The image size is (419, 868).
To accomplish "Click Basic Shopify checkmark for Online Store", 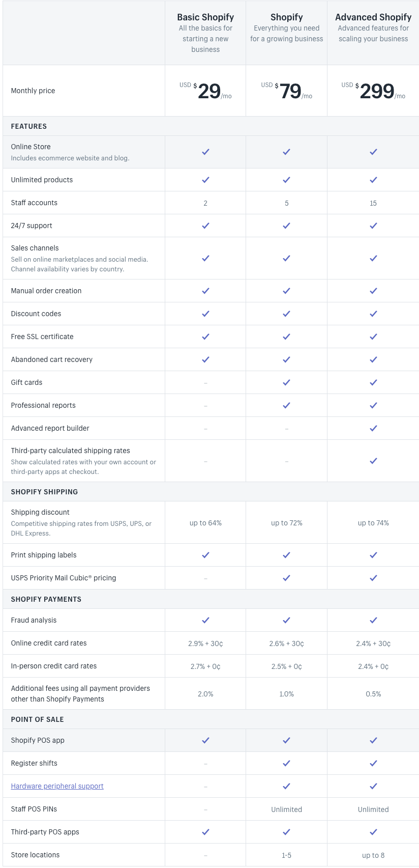I will [205, 152].
